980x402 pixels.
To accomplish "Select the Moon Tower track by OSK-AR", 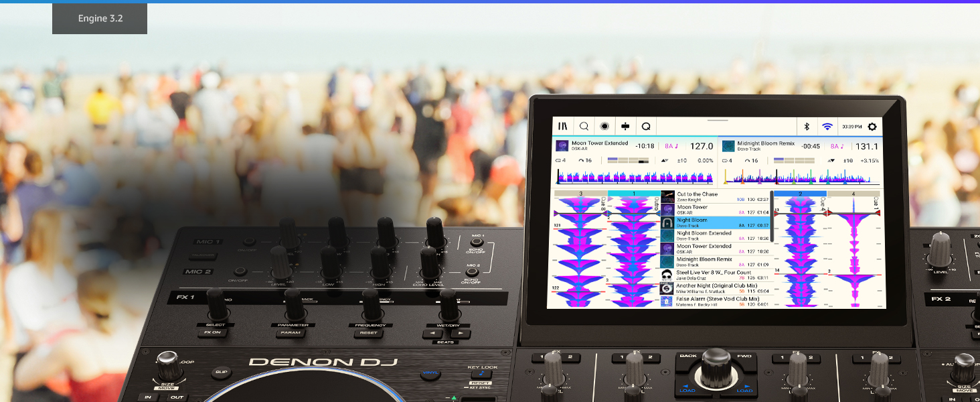I will (x=716, y=210).
